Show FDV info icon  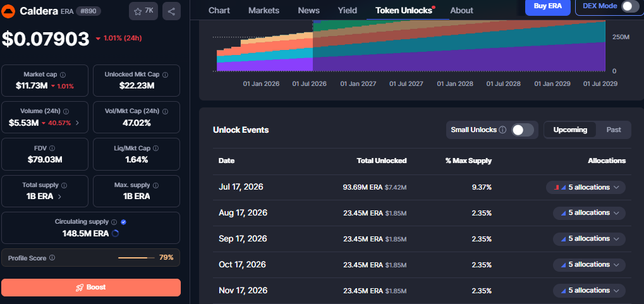click(x=52, y=149)
